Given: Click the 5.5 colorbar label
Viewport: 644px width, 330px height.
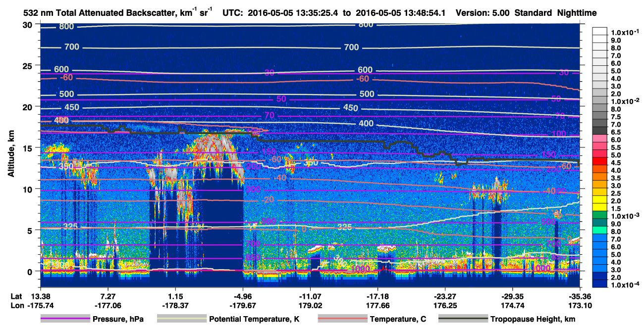Looking at the screenshot, I should (616, 147).
